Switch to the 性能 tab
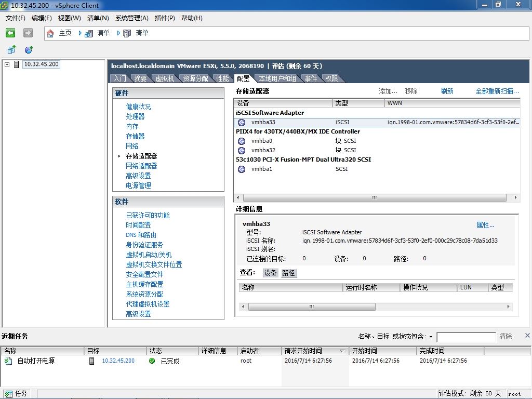 click(x=222, y=79)
